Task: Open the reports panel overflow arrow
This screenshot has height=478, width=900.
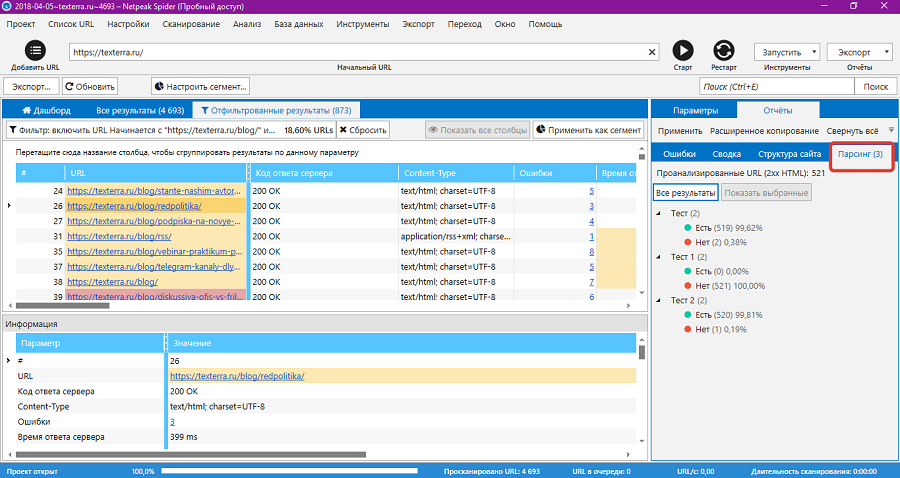Action: [891, 130]
